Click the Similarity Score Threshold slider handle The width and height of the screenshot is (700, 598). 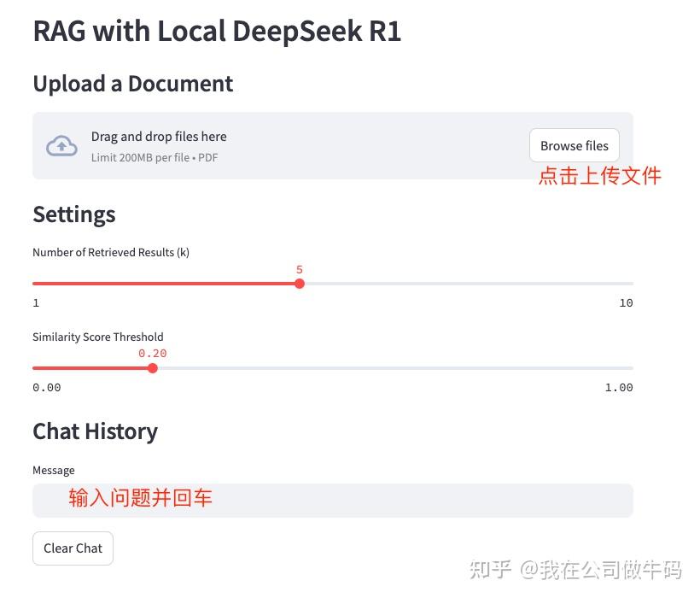click(153, 367)
